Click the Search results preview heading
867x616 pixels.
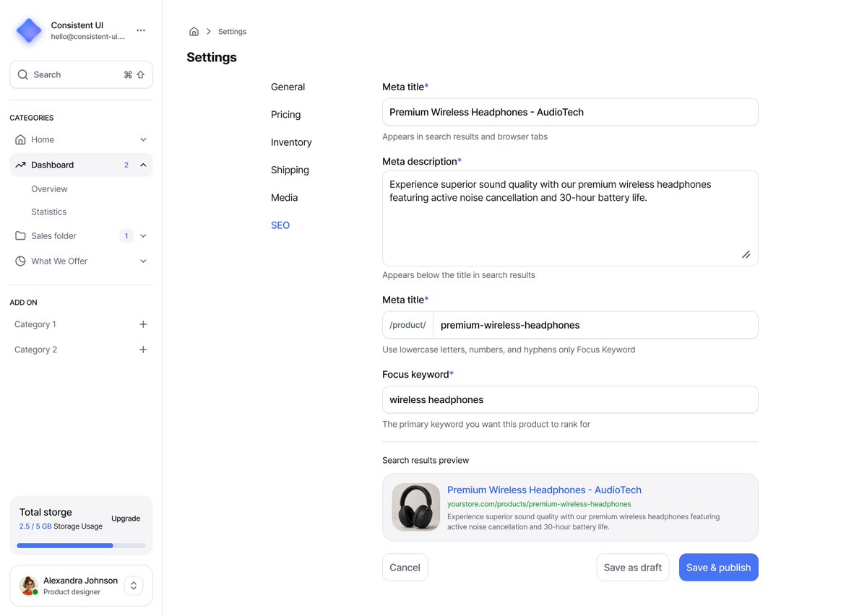[426, 460]
